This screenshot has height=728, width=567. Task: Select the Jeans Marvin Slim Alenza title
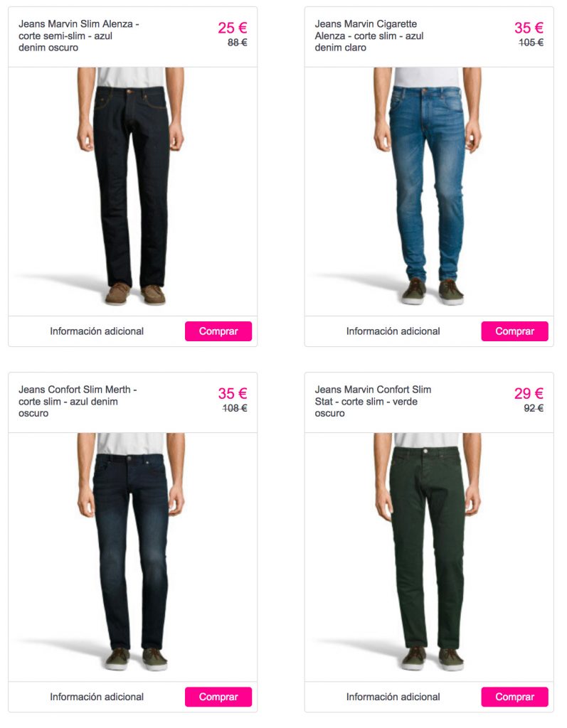click(78, 36)
